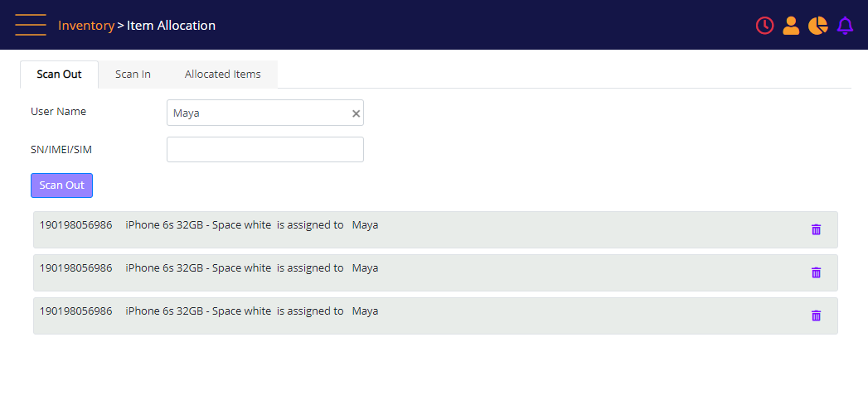The image size is (868, 419).
Task: Open the pie chart reports icon
Action: (x=817, y=26)
